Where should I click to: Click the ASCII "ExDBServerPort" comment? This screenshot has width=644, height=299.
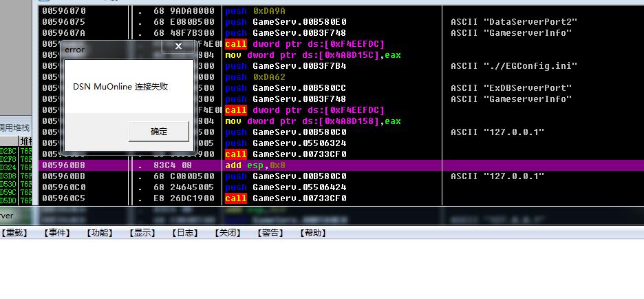[511, 88]
